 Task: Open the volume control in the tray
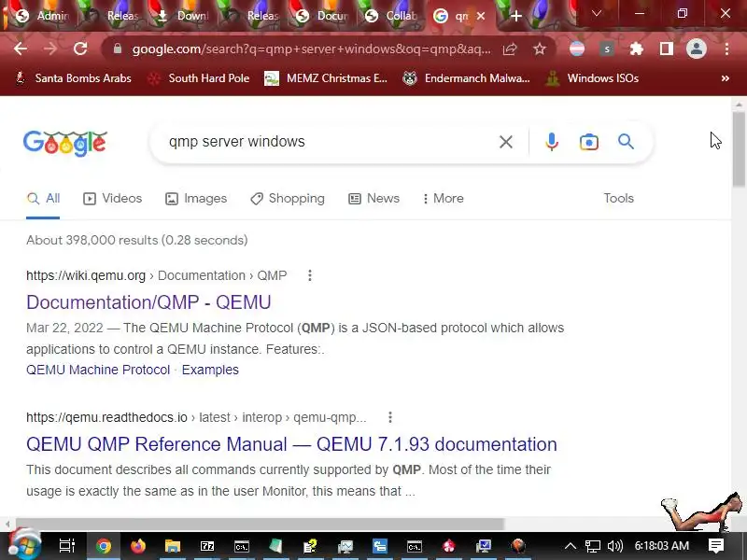[615, 546]
